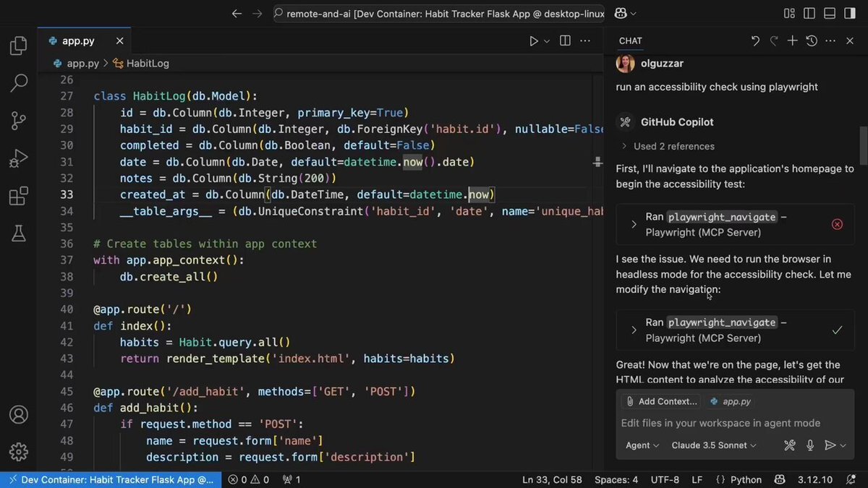The width and height of the screenshot is (868, 488).
Task: Open the Search view in activity bar
Action: click(19, 84)
